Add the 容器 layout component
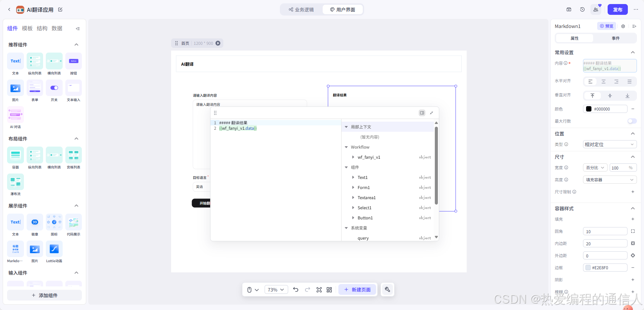Screen dimensions: 644x310 15,155
